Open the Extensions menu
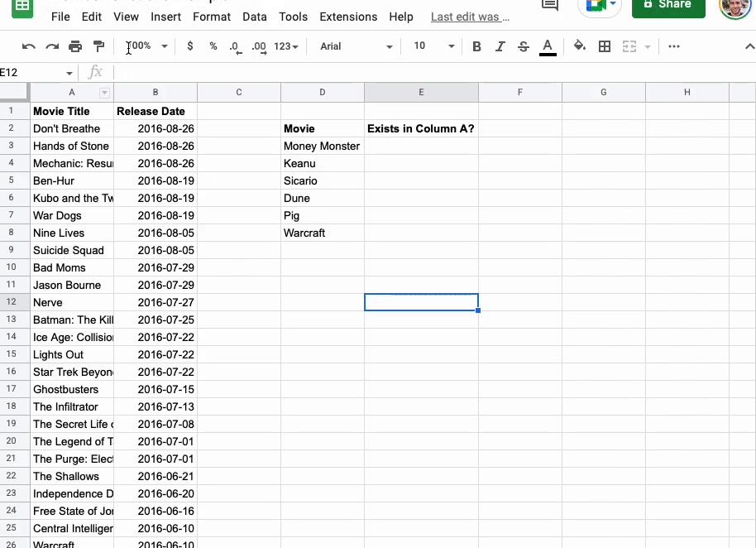Image resolution: width=756 pixels, height=548 pixels. pyautogui.click(x=348, y=17)
